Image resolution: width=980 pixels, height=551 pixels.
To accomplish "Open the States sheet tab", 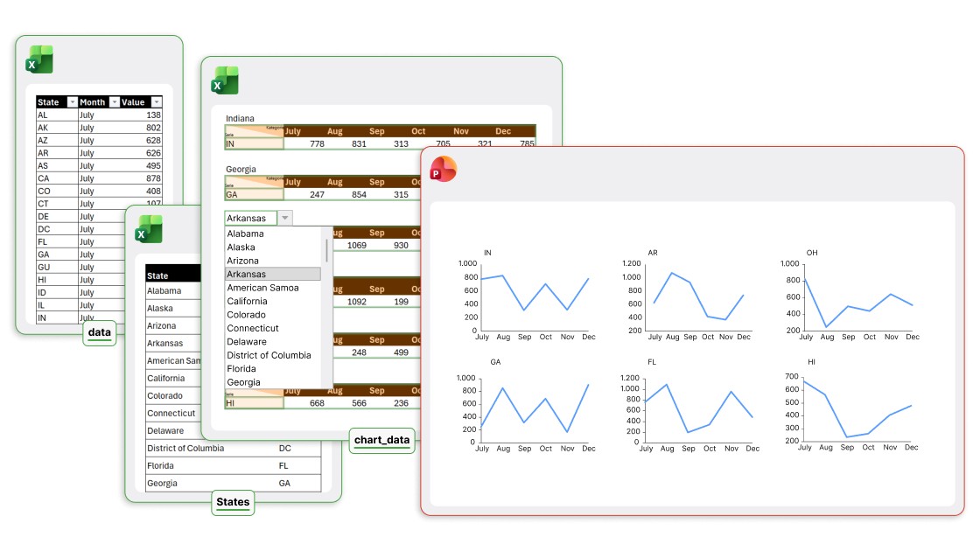I will [x=233, y=502].
